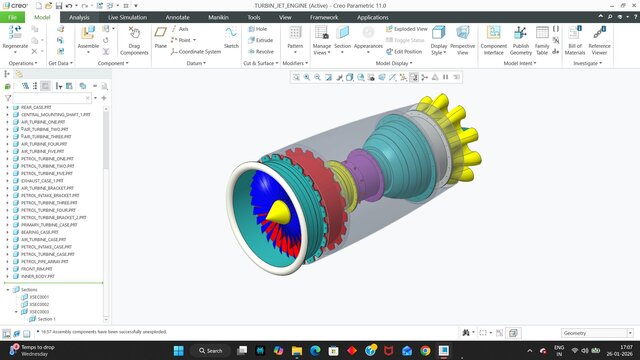Switch to the Live Simulation tab
640x360 pixels.
click(127, 17)
